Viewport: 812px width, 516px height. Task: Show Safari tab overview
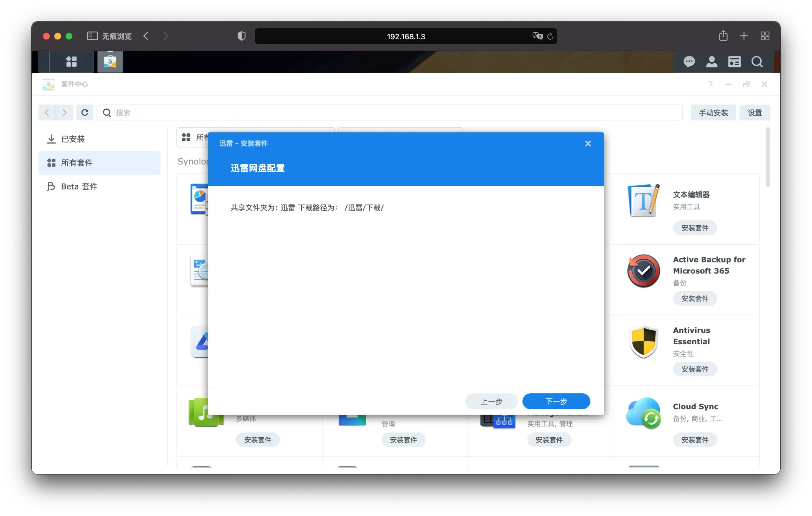pos(765,36)
